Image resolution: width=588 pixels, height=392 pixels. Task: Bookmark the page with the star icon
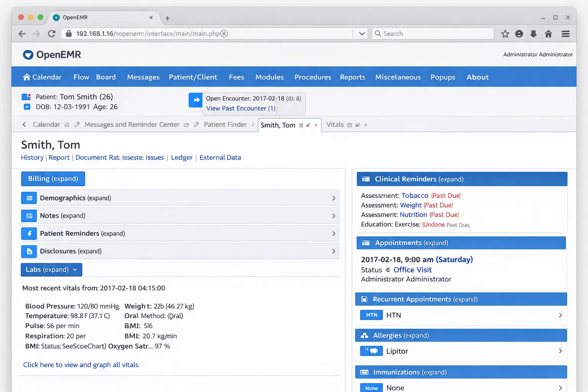coord(505,34)
